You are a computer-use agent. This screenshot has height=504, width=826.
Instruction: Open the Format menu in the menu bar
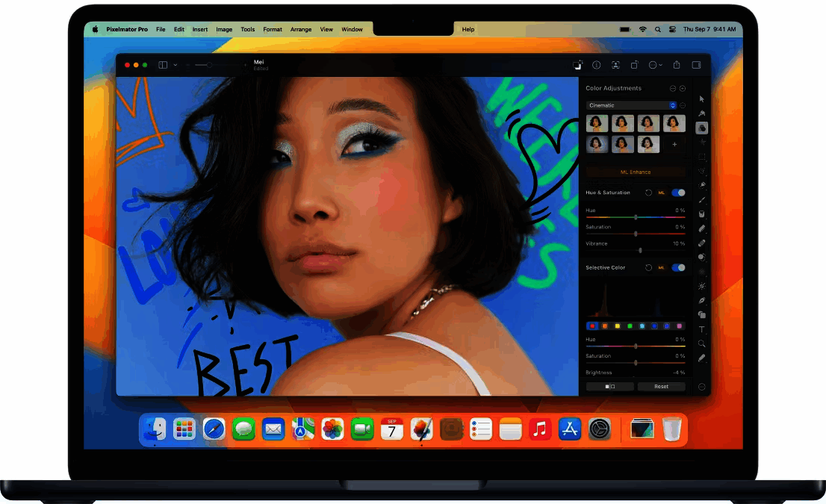[272, 29]
